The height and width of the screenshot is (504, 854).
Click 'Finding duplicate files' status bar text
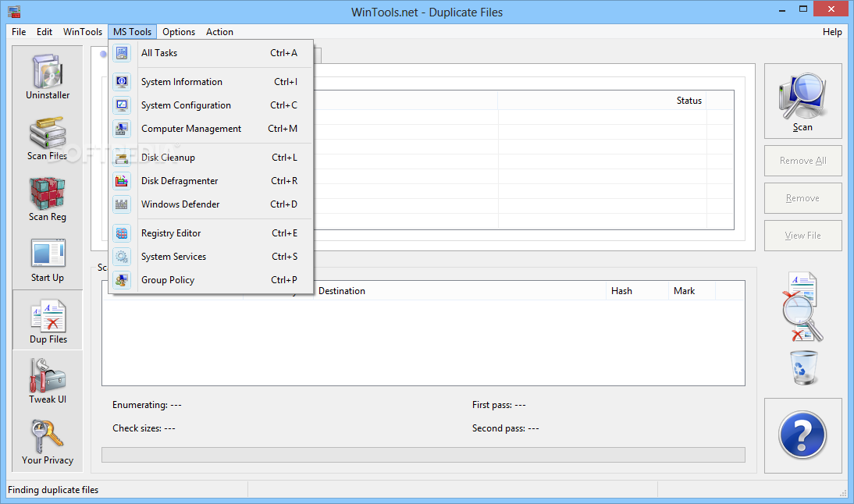[53, 490]
